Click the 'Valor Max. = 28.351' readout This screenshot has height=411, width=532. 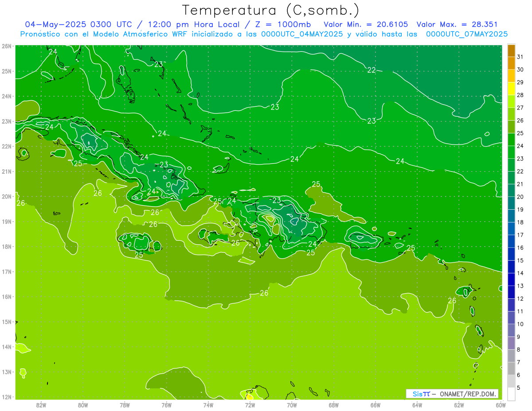pos(457,24)
